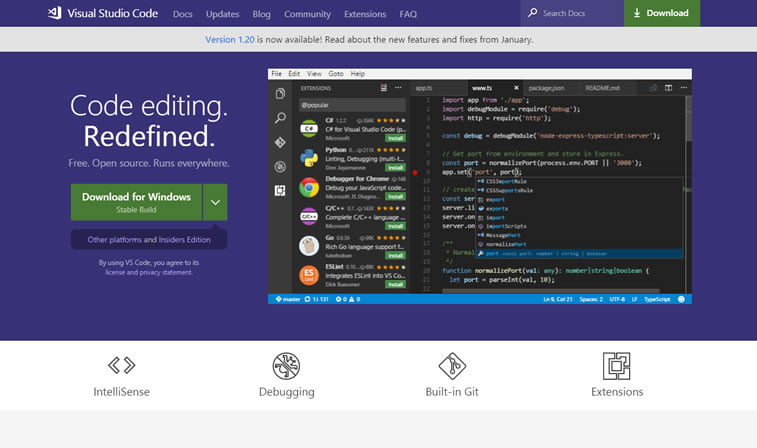Select the Search icon in activity bar
This screenshot has width=757, height=448.
tap(280, 118)
